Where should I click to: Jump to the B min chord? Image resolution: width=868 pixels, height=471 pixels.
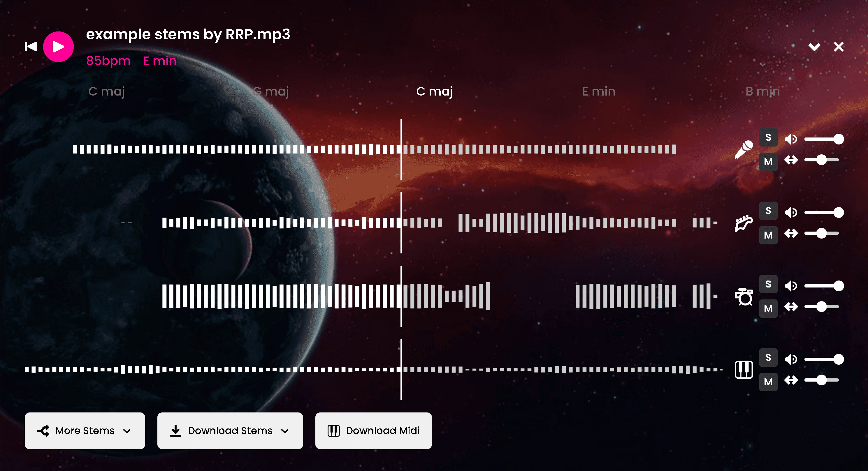(x=762, y=91)
